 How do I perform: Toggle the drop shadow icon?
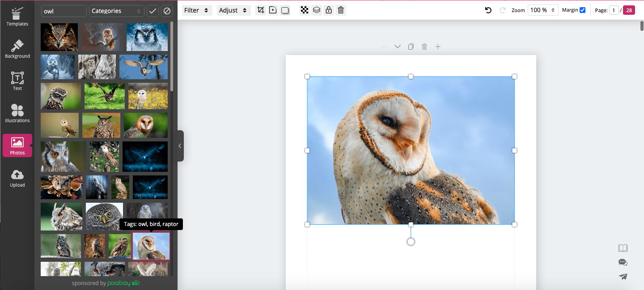[x=285, y=10]
